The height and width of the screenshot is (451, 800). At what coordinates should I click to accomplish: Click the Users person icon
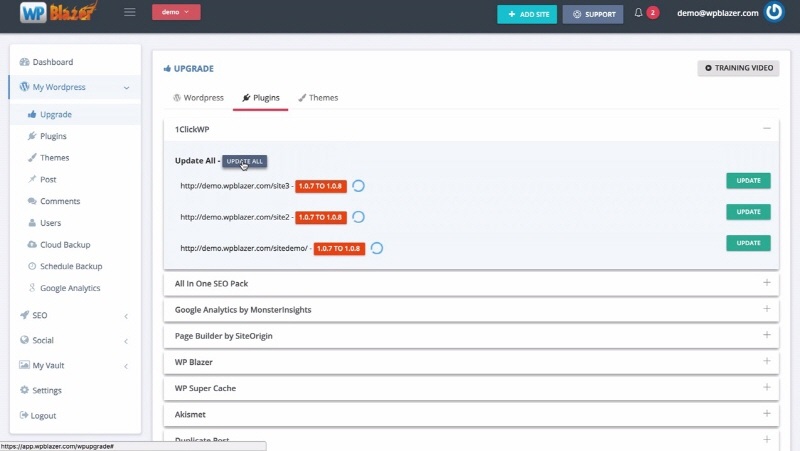pyautogui.click(x=32, y=222)
